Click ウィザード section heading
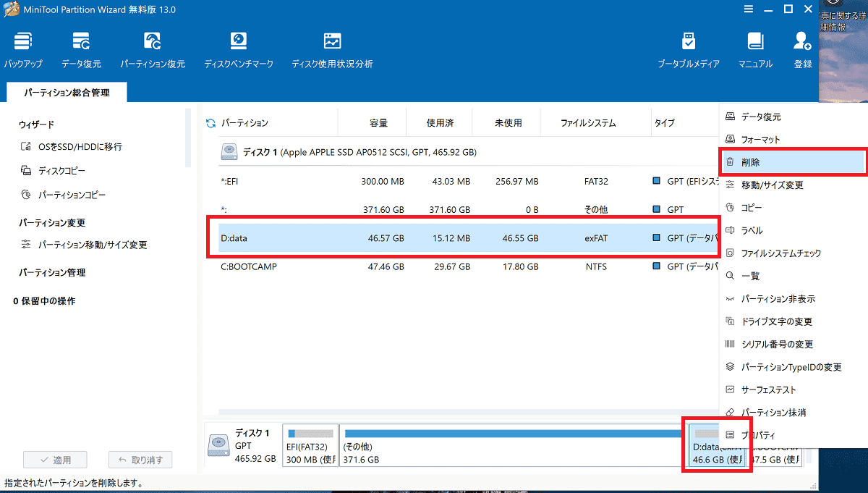 click(37, 125)
